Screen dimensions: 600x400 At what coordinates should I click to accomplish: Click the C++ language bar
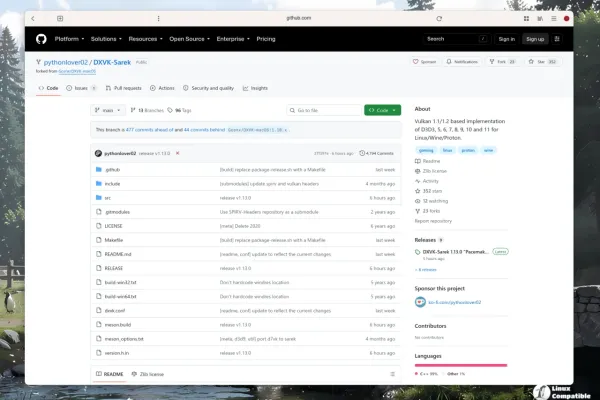coord(460,365)
